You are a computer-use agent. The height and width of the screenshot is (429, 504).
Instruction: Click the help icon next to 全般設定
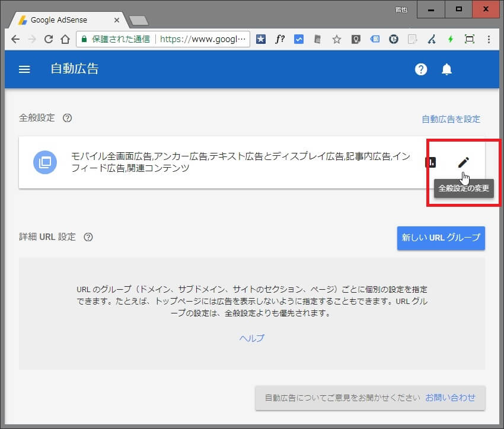pyautogui.click(x=68, y=118)
